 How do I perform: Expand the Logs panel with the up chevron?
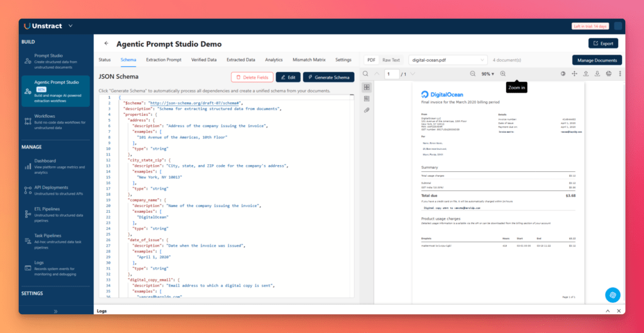tap(608, 311)
